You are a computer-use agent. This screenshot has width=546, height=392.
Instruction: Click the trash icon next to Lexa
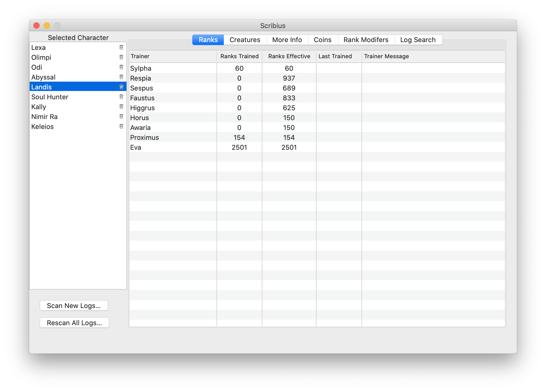pyautogui.click(x=121, y=47)
